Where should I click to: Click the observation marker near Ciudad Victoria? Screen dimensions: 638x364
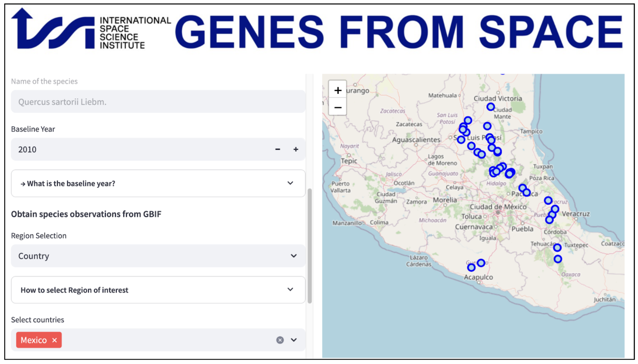click(490, 107)
